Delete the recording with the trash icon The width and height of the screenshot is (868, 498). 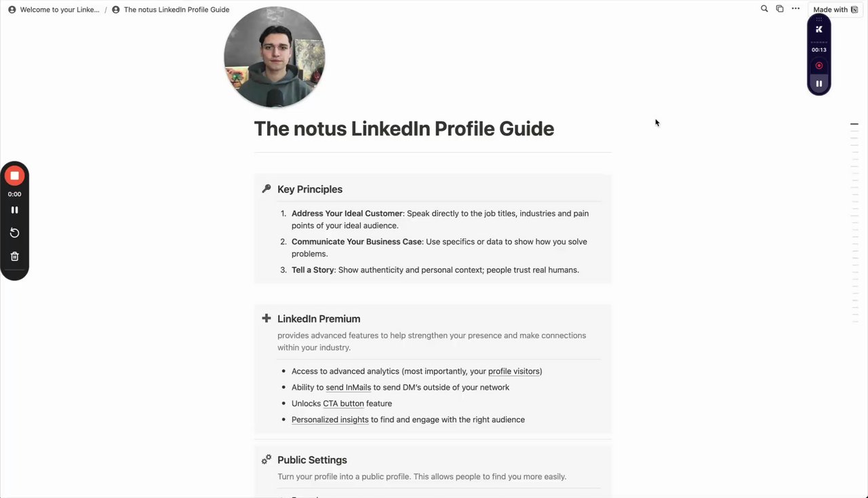(14, 256)
